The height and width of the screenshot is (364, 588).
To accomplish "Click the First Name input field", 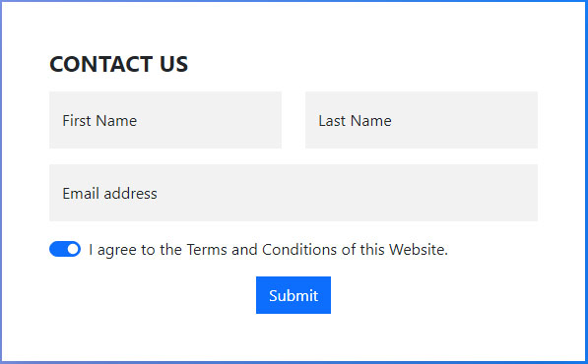I will [x=165, y=120].
